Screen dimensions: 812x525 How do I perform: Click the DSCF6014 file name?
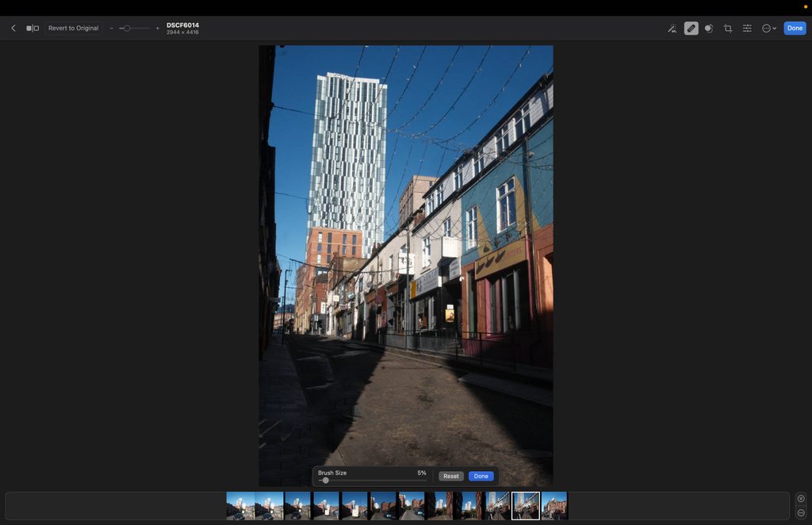pyautogui.click(x=183, y=25)
